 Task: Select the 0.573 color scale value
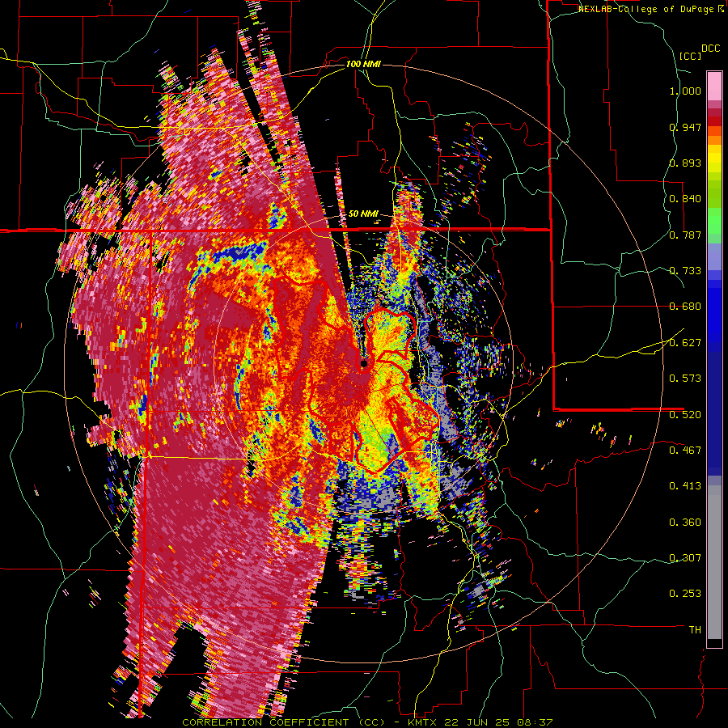pyautogui.click(x=685, y=379)
